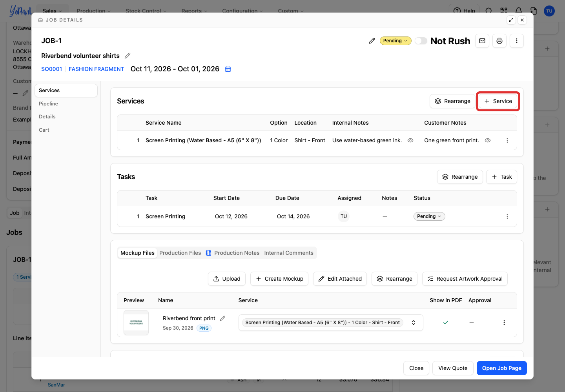Open the SO0001 sales order link

[51, 69]
